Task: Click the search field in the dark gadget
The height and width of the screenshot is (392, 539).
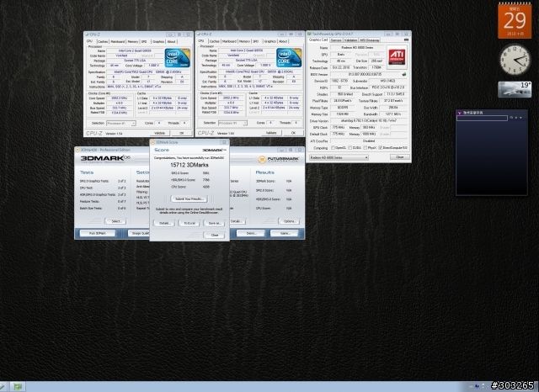Action: click(x=482, y=118)
